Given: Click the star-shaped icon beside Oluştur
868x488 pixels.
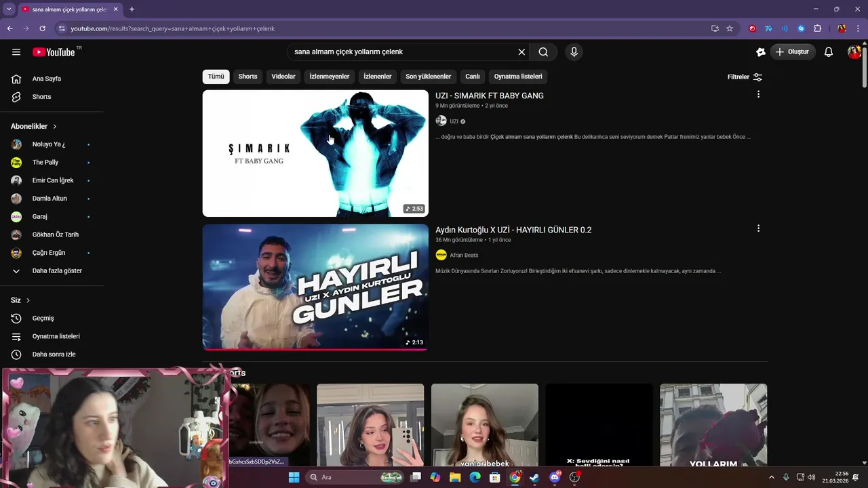Looking at the screenshot, I should click(x=760, y=52).
